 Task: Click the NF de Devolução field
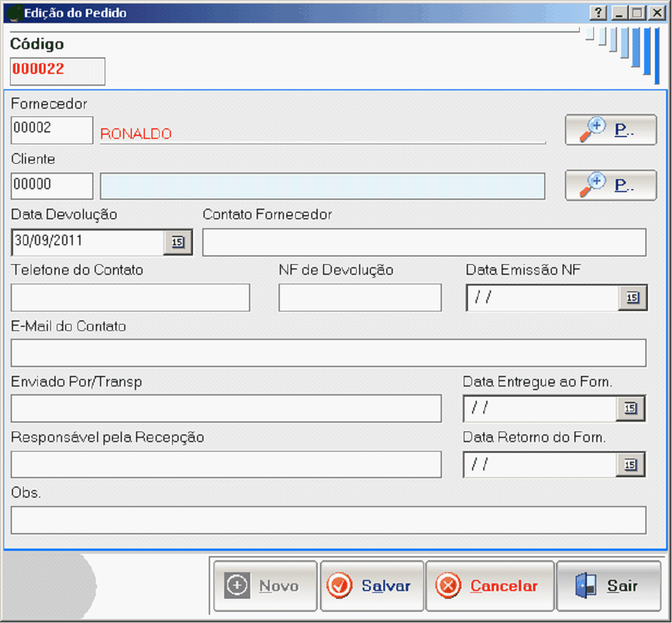360,298
